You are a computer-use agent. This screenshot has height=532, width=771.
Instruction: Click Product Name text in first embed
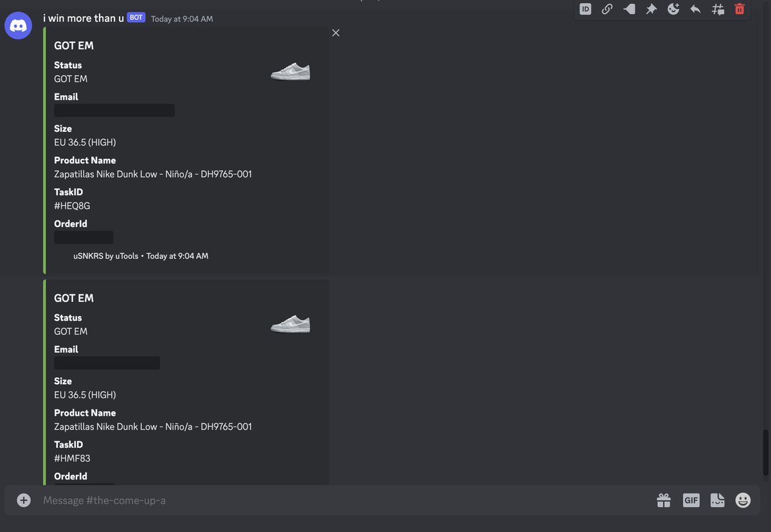click(x=153, y=174)
